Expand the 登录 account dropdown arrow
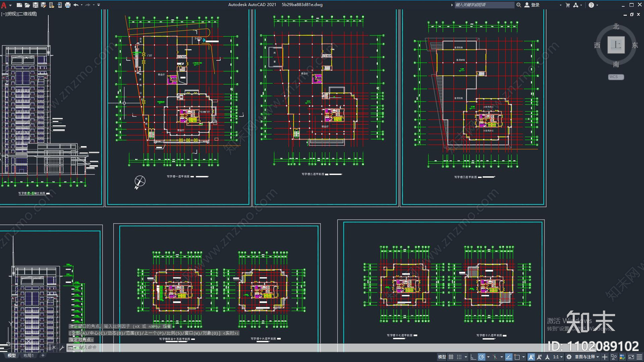This screenshot has width=644, height=362. pos(560,5)
